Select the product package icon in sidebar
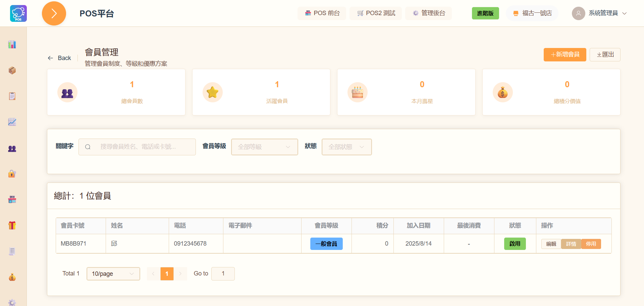 tap(12, 70)
